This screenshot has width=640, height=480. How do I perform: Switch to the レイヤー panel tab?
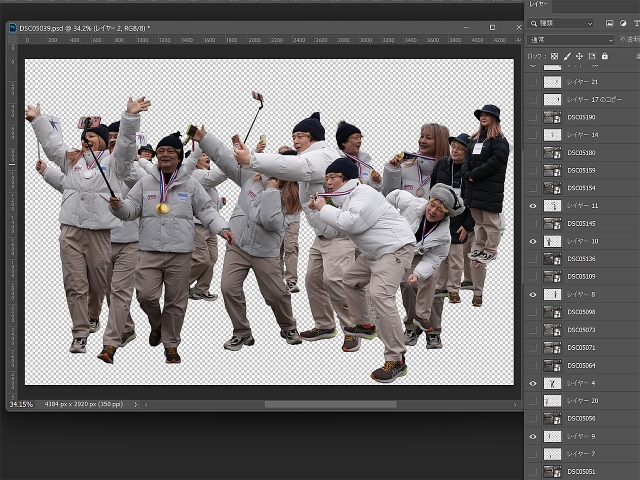[x=538, y=5]
